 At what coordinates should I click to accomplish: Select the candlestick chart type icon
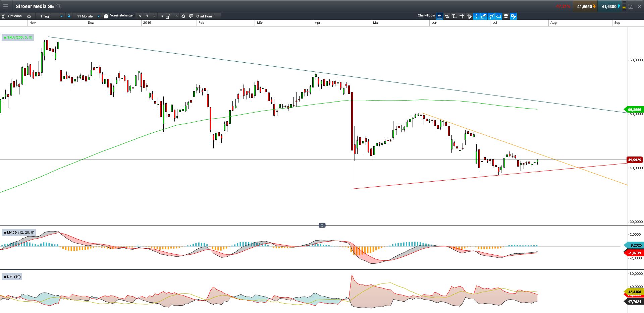[x=476, y=16]
